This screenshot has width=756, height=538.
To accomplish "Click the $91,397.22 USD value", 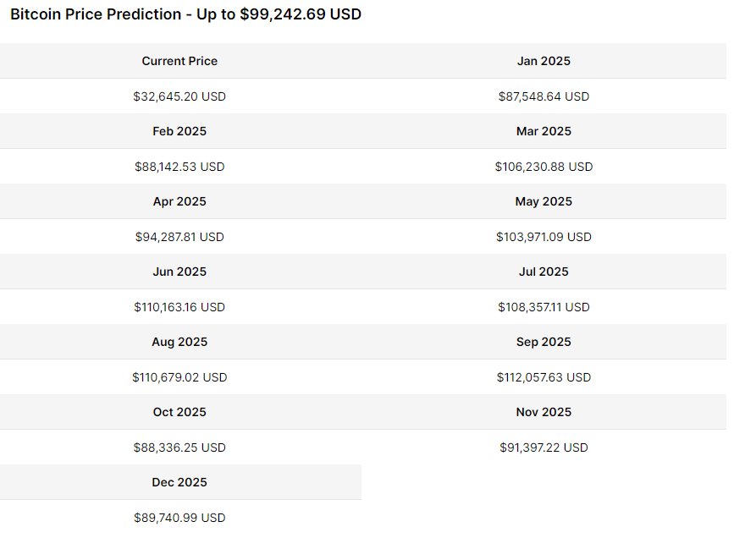I will (544, 447).
